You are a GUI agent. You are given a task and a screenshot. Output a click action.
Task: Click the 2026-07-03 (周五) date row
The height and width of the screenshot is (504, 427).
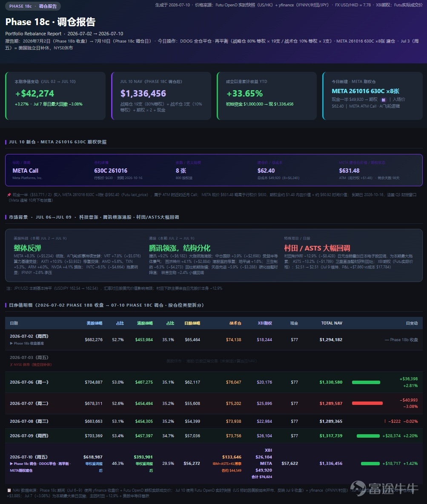[x=214, y=361]
